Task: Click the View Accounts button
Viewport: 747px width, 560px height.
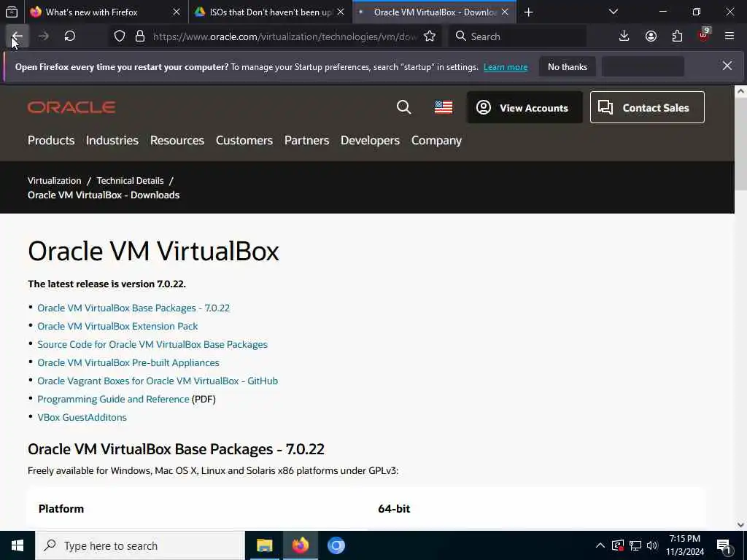Action: pos(525,108)
